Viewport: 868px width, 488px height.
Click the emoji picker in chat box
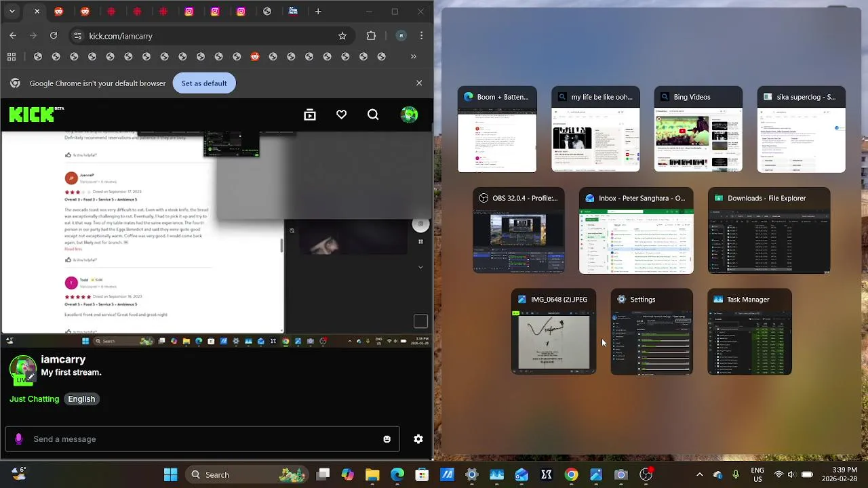pos(387,439)
